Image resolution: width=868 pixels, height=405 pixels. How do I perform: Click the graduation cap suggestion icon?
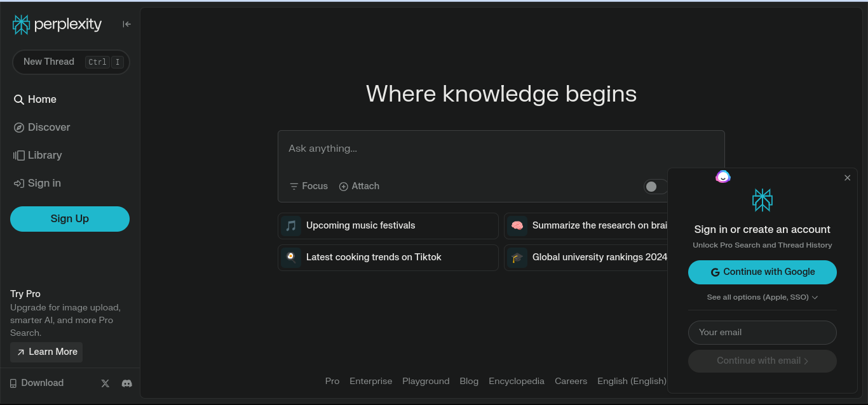click(x=517, y=257)
